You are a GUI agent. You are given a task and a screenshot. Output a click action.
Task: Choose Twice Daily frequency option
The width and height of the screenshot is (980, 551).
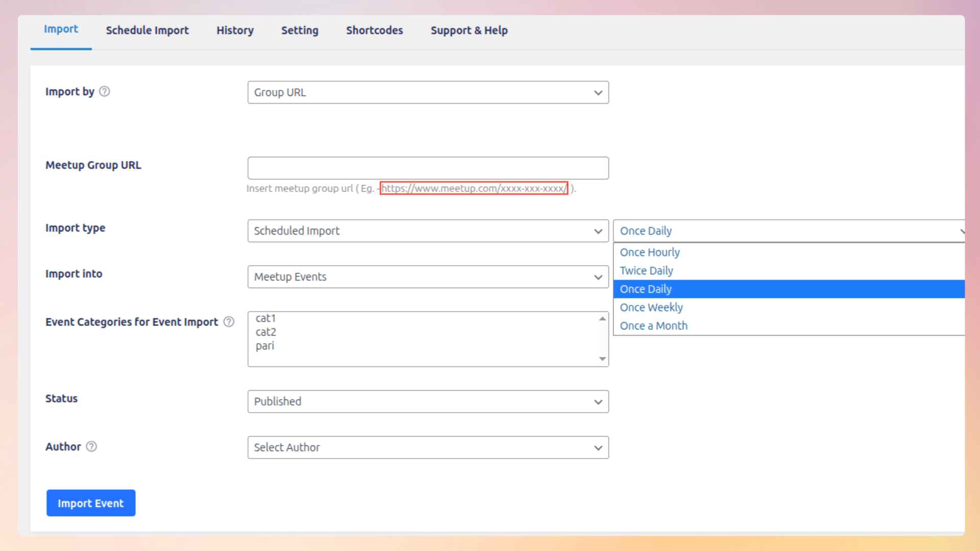click(x=646, y=270)
